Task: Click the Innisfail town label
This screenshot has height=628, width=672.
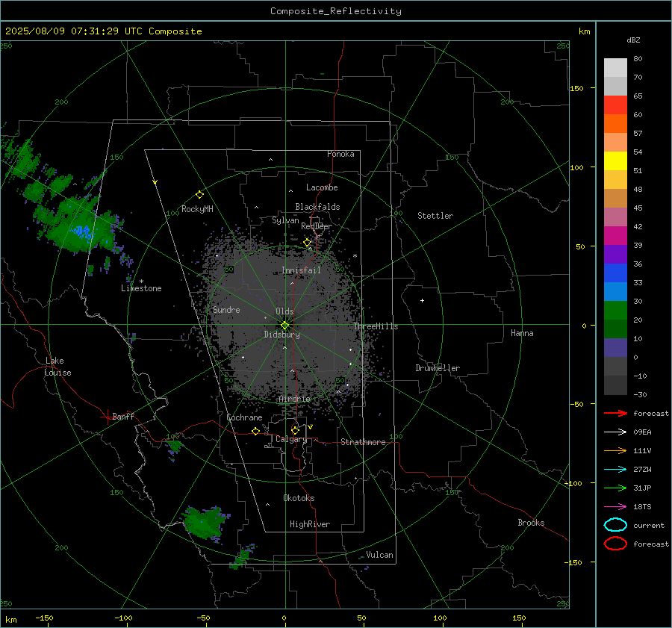Action: pos(301,270)
